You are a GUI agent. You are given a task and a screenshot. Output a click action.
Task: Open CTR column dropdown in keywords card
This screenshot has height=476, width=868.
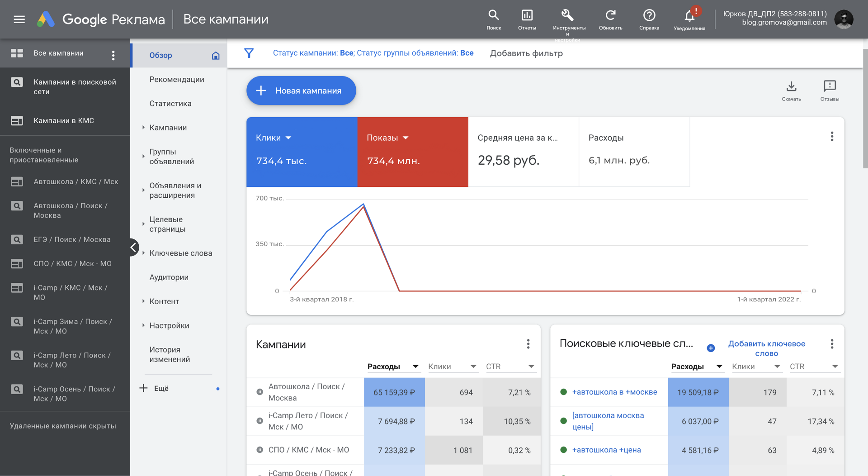835,367
